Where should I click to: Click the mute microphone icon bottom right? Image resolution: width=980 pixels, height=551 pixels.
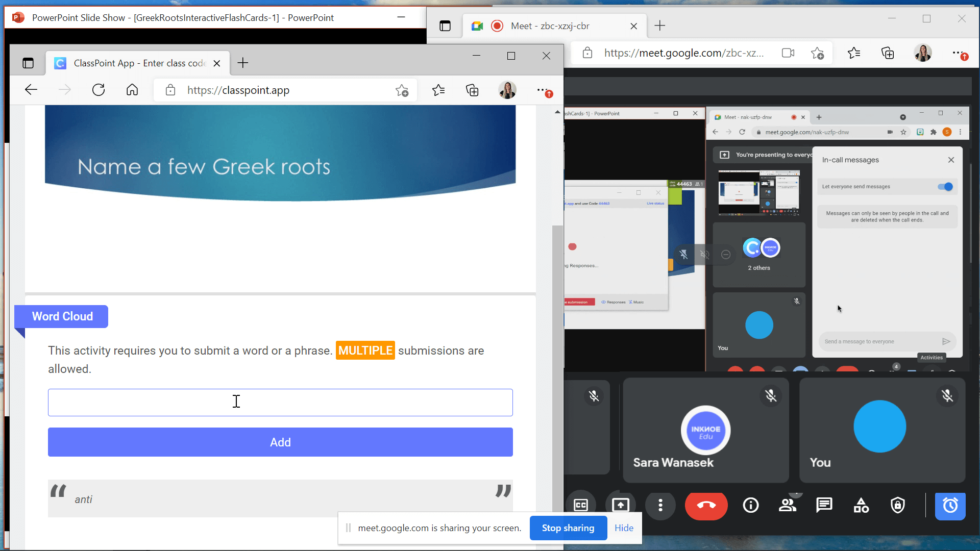[x=948, y=396]
